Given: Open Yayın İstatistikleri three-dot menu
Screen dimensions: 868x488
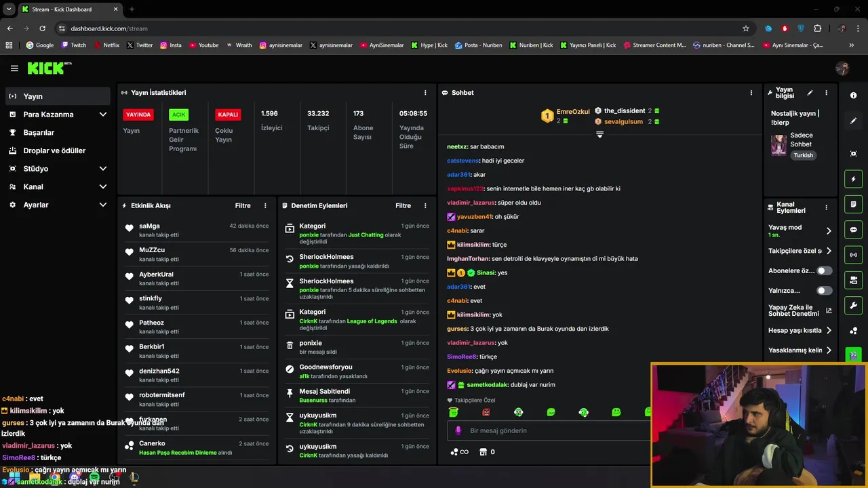Looking at the screenshot, I should (x=425, y=93).
